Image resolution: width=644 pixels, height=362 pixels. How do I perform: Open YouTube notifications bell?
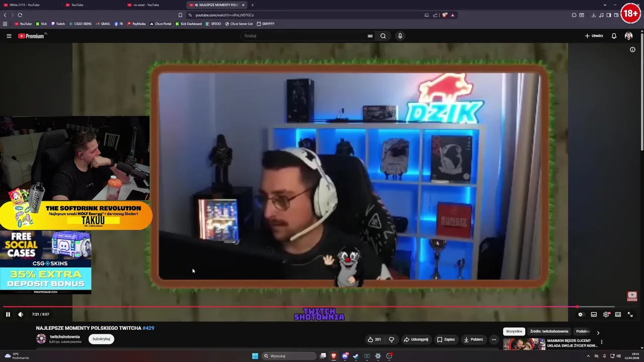click(614, 36)
